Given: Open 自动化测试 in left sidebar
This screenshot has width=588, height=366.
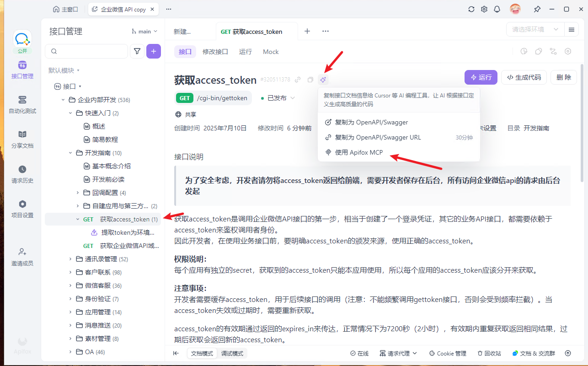Looking at the screenshot, I should click(22, 104).
